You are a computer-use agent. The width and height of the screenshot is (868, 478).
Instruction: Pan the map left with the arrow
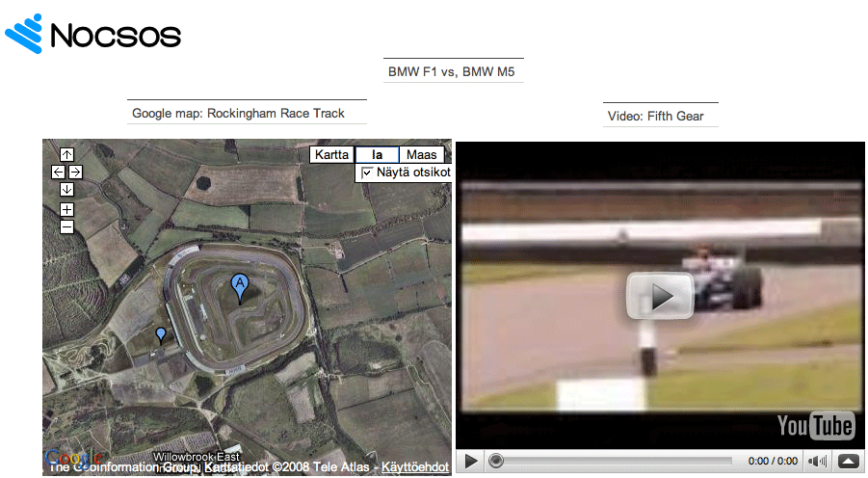(58, 172)
